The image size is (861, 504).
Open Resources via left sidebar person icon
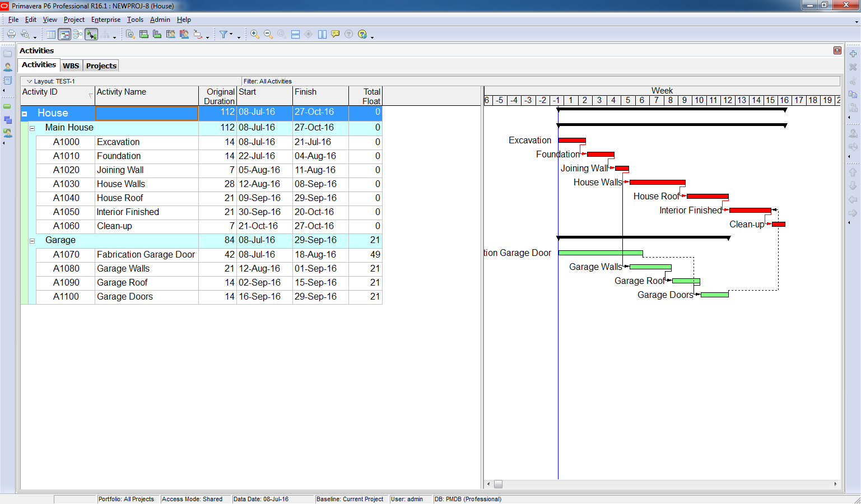click(x=8, y=67)
